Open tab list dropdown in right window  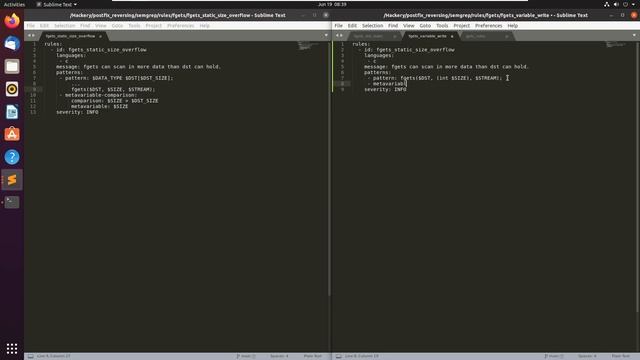coord(634,36)
